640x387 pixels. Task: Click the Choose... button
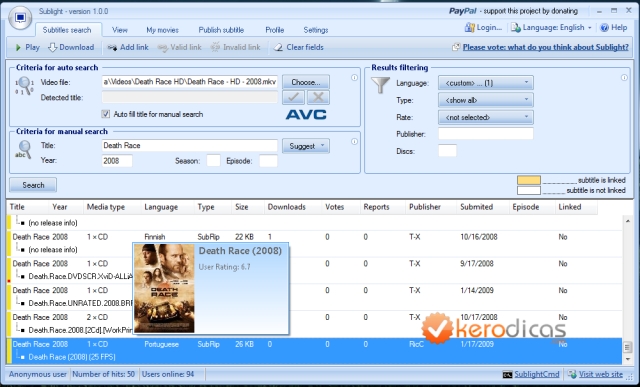(306, 82)
